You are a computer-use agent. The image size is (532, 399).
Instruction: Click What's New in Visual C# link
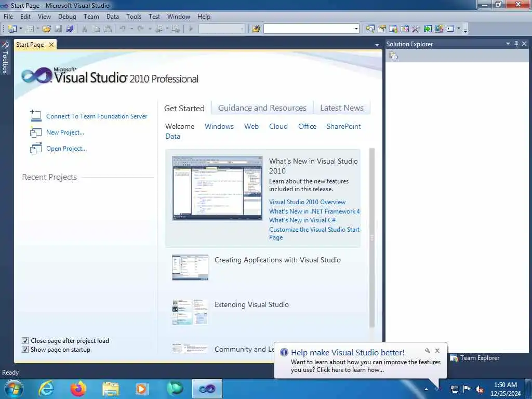pos(302,220)
